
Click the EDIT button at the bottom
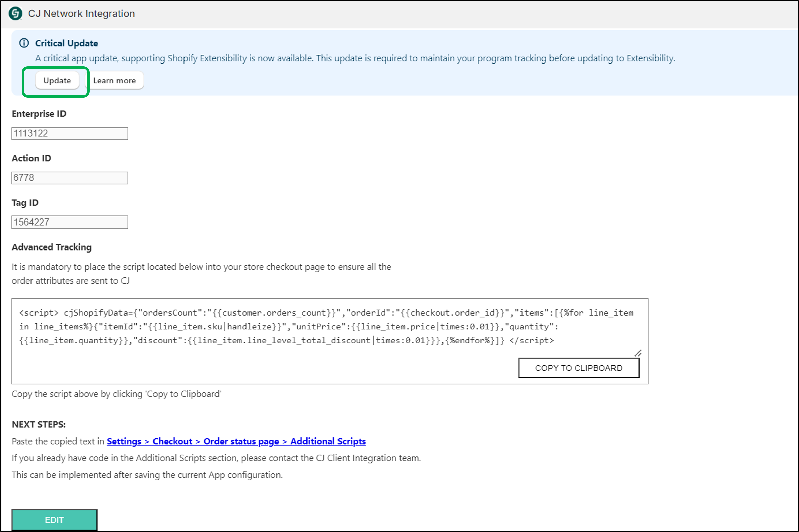pyautogui.click(x=54, y=519)
